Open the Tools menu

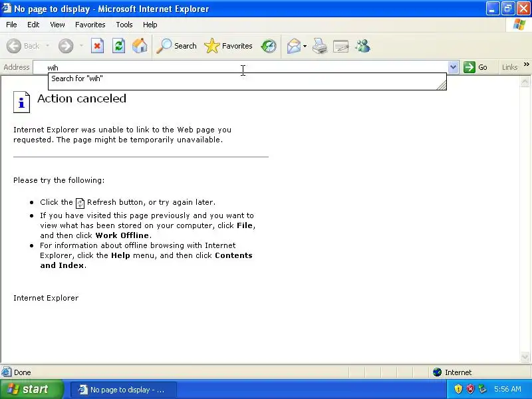pyautogui.click(x=124, y=25)
